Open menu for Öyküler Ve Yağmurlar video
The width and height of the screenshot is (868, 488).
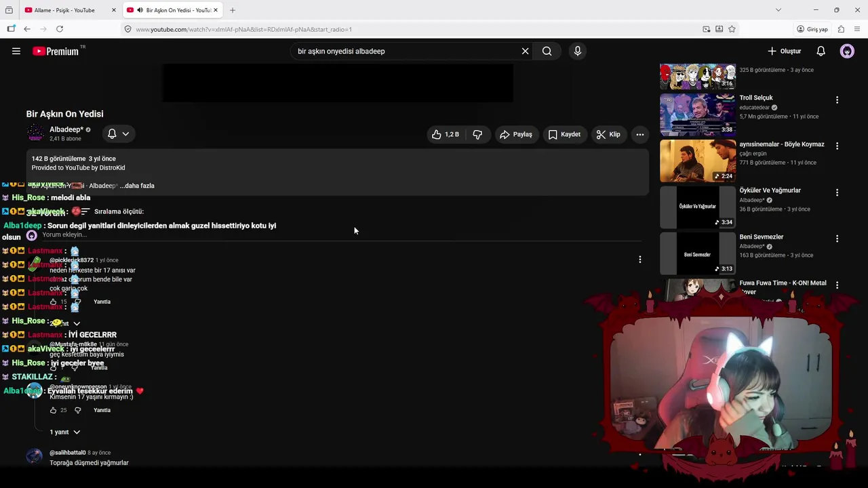point(837,192)
